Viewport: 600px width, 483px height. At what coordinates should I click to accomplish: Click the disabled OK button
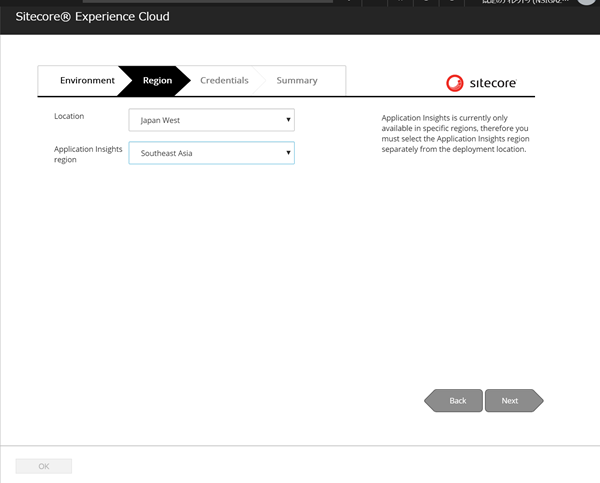[44, 466]
